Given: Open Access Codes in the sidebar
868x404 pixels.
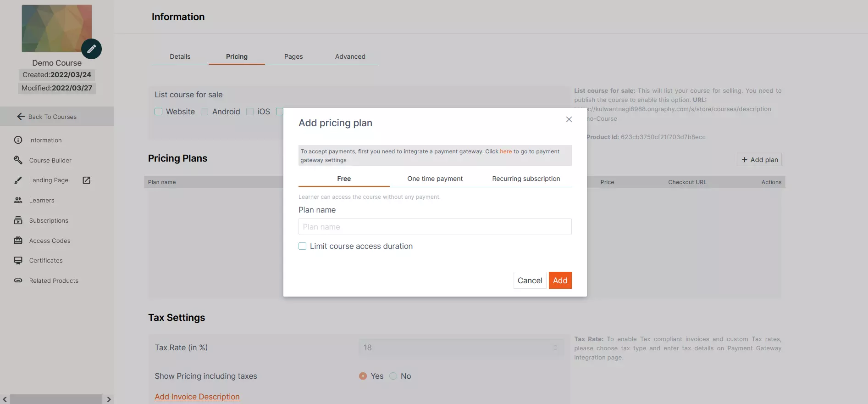Looking at the screenshot, I should tap(50, 241).
